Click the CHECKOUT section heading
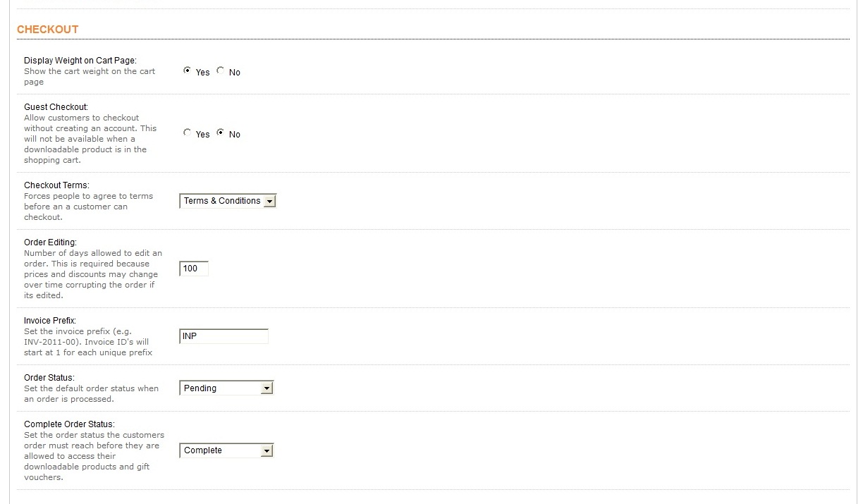 point(47,29)
